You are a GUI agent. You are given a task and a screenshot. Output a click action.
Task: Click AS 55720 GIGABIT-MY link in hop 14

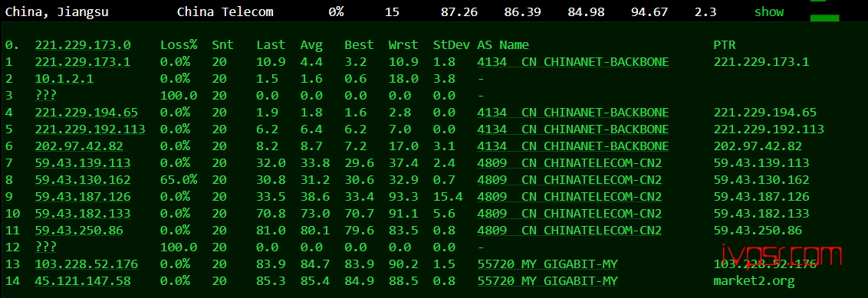pyautogui.click(x=547, y=281)
